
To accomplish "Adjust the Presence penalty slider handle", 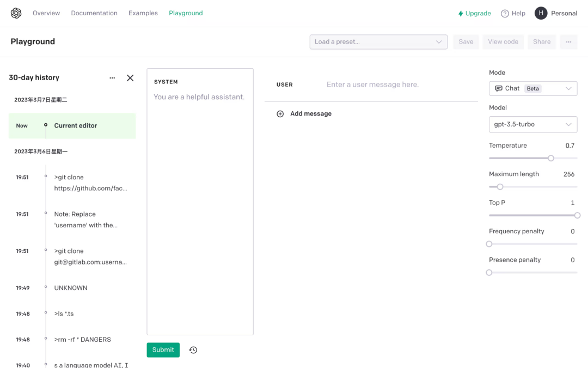I will pyautogui.click(x=489, y=272).
